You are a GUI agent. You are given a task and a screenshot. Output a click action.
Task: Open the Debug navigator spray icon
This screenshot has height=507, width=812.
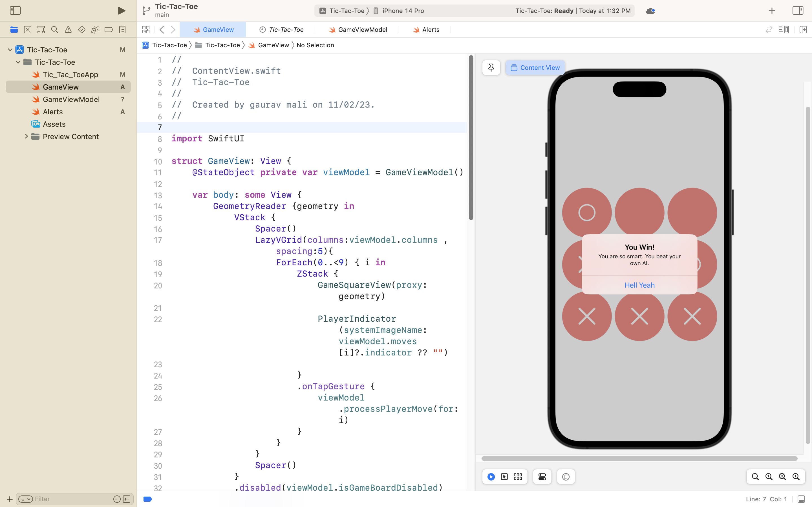95,30
